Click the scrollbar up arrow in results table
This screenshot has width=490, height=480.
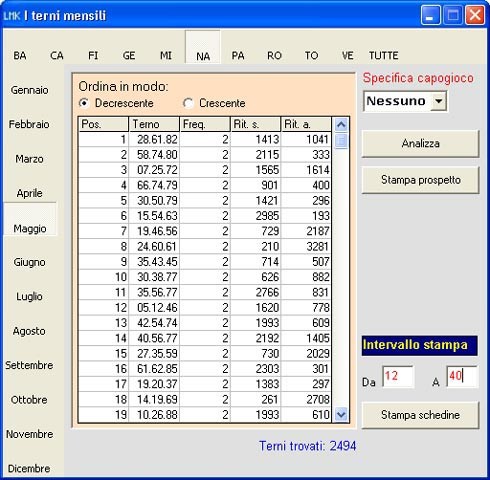click(x=341, y=125)
